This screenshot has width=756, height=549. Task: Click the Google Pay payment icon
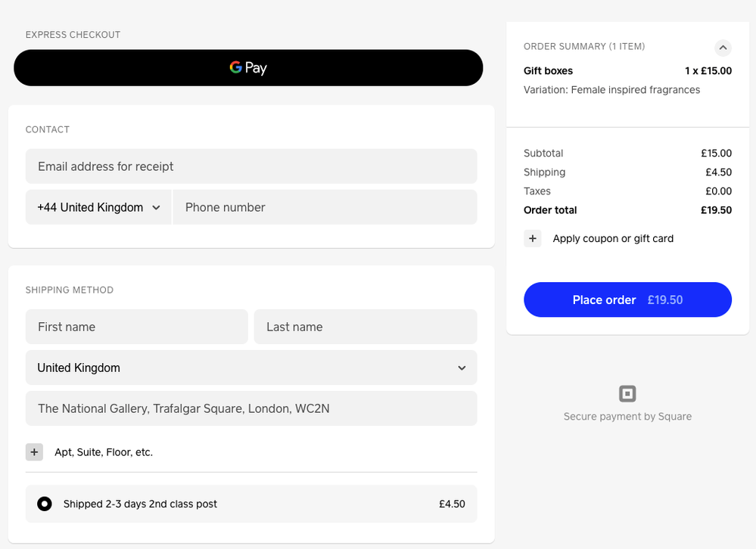(235, 67)
